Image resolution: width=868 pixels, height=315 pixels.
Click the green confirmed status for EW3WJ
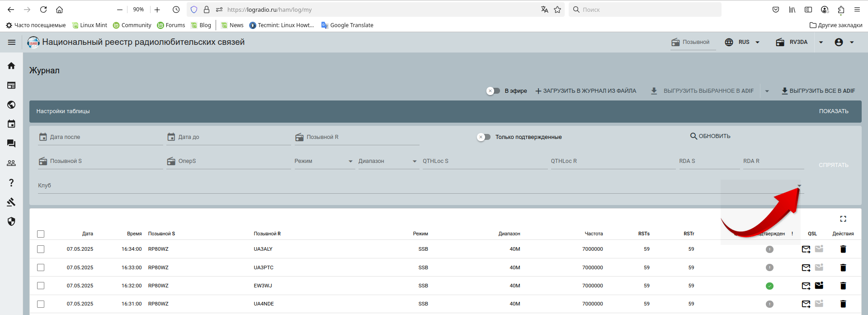(x=769, y=286)
